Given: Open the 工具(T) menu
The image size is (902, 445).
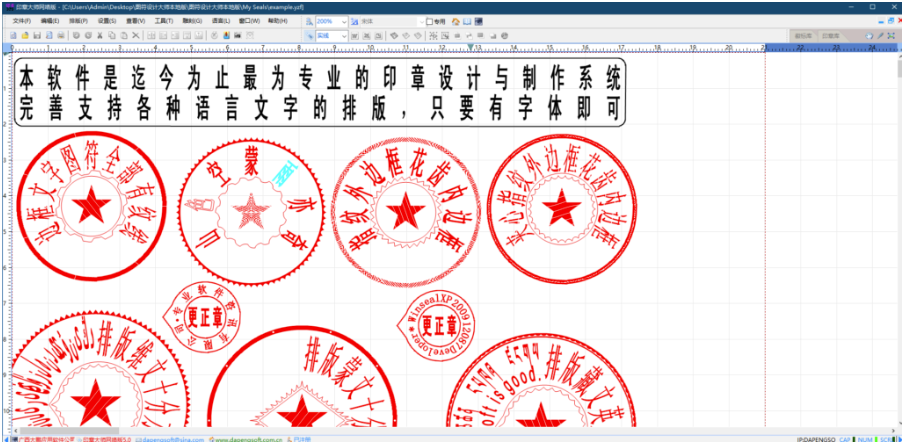Looking at the screenshot, I should click(x=164, y=21).
